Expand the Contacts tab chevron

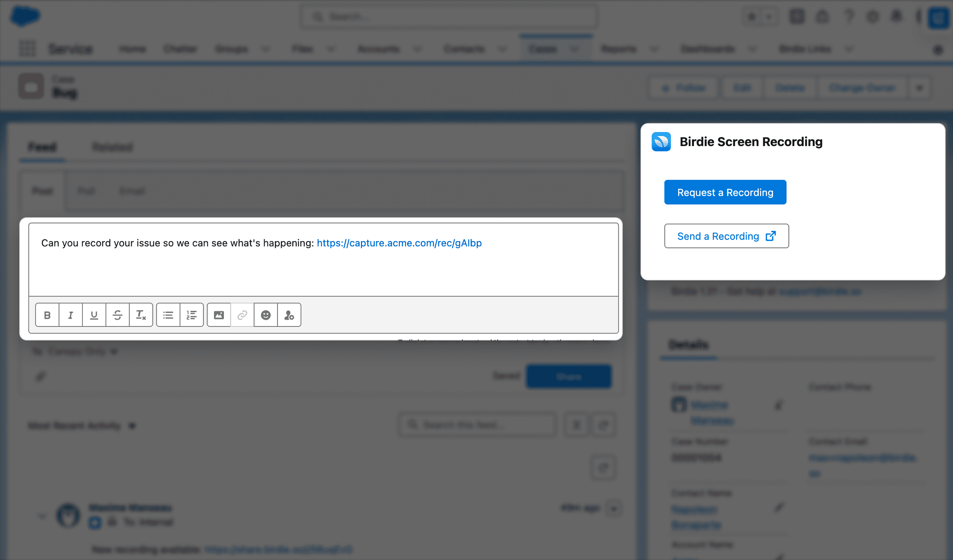click(x=502, y=49)
